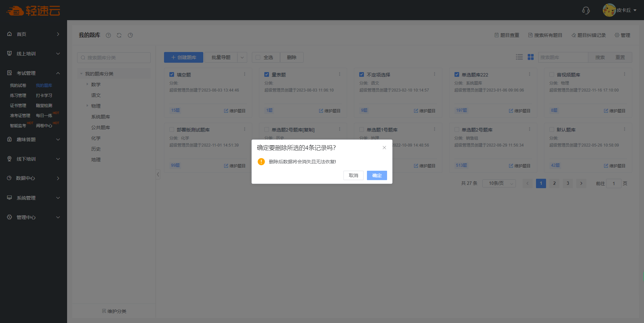Click the customer service headset icon
This screenshot has height=323, width=644.
[x=586, y=10]
